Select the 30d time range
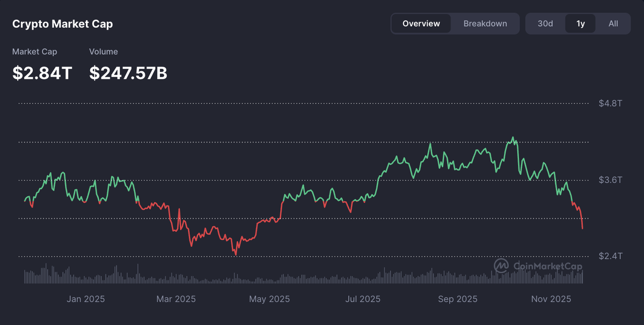This screenshot has height=325, width=644. (545, 24)
